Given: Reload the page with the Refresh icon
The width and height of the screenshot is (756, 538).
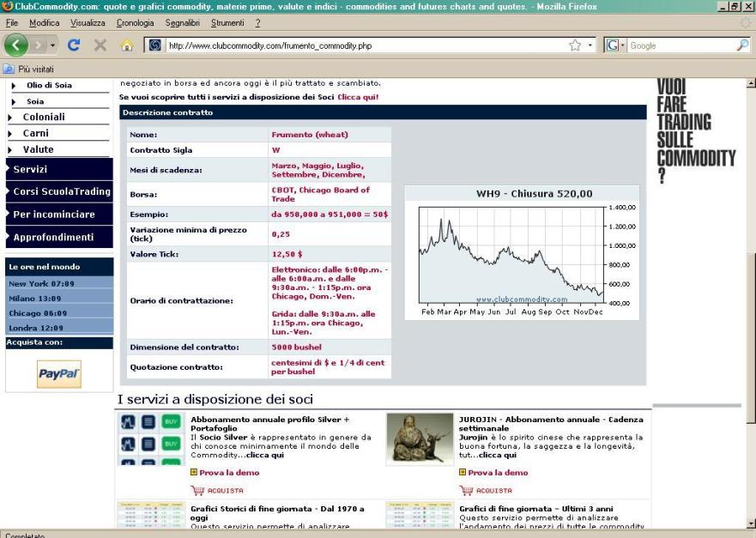Looking at the screenshot, I should pos(74,45).
